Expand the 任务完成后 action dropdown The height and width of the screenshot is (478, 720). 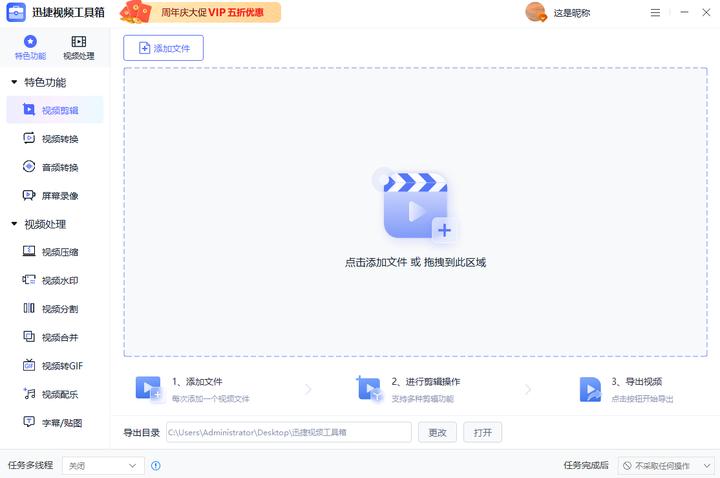click(x=665, y=466)
